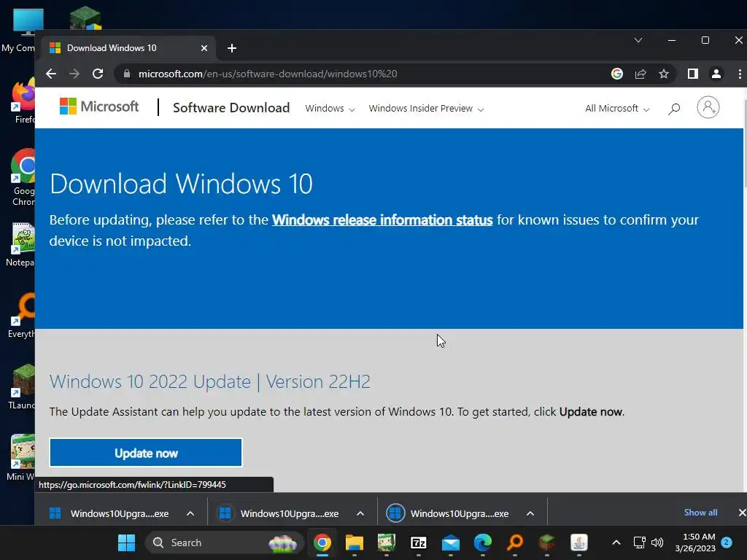The width and height of the screenshot is (747, 560).
Task: Open the Microsoft site search
Action: pos(673,109)
